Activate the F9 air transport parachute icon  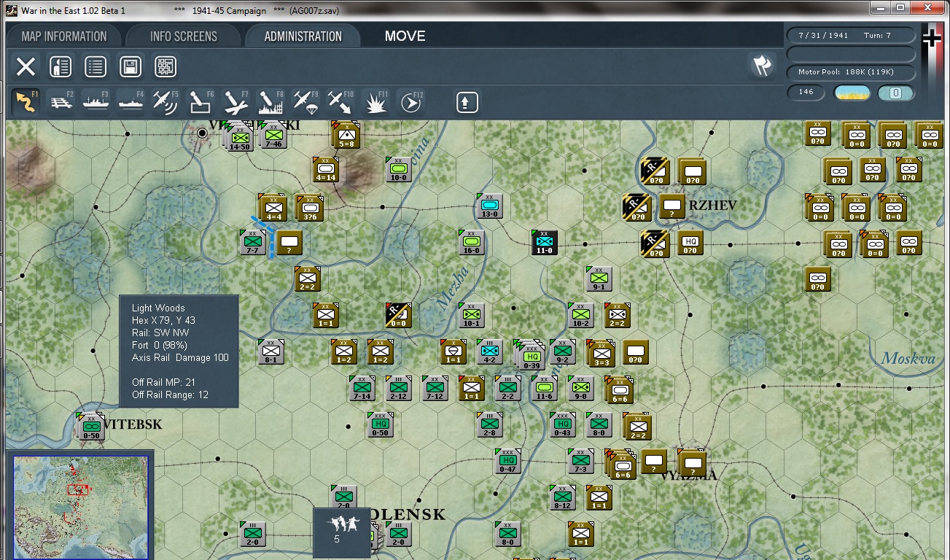click(x=305, y=102)
